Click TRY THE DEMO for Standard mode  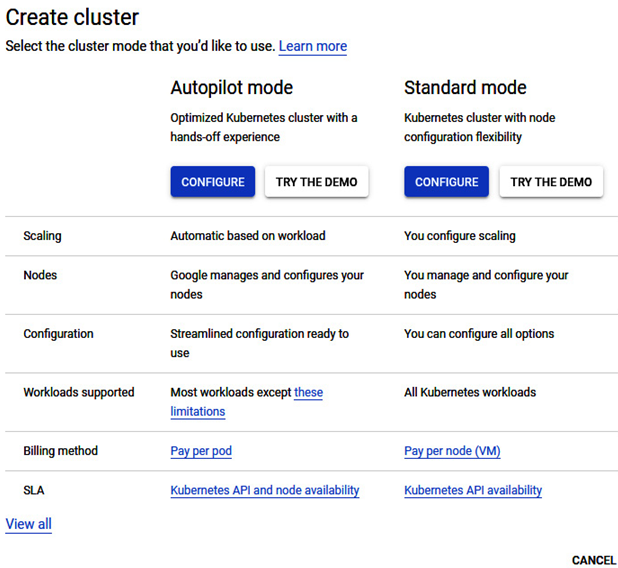pyautogui.click(x=551, y=182)
